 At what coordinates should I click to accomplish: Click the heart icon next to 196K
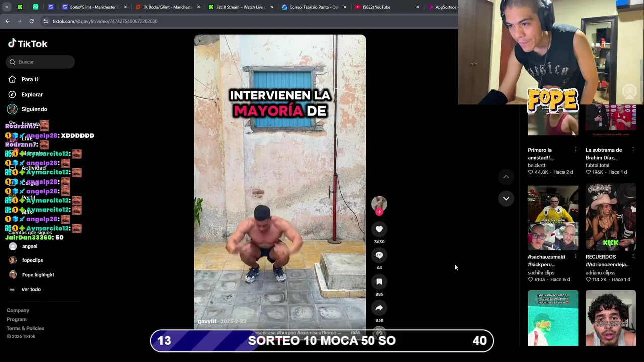coord(588,172)
